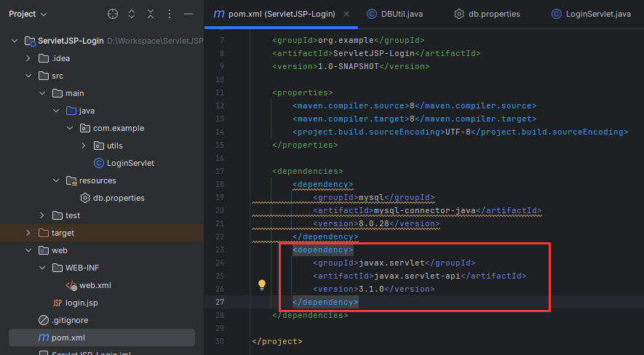
Task: Open the Project view dropdown
Action: point(28,14)
